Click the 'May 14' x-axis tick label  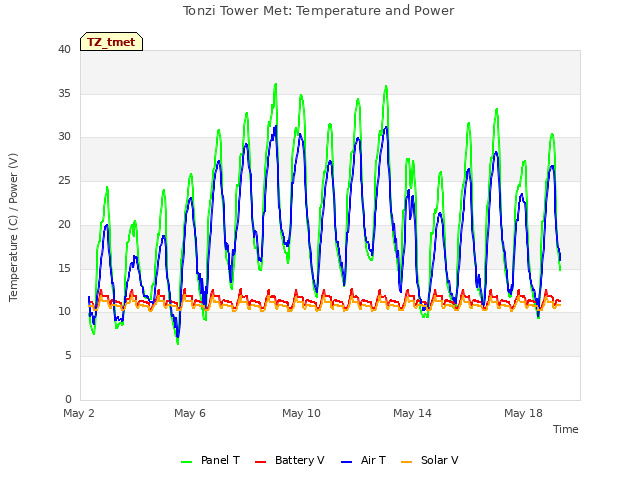point(412,413)
